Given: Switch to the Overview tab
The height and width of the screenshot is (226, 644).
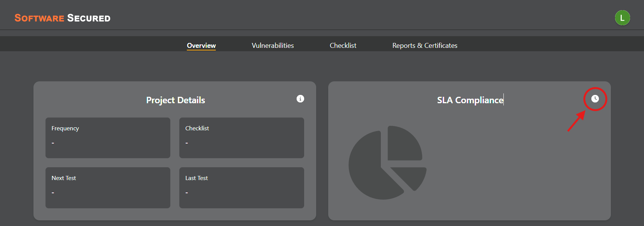Looking at the screenshot, I should (201, 46).
